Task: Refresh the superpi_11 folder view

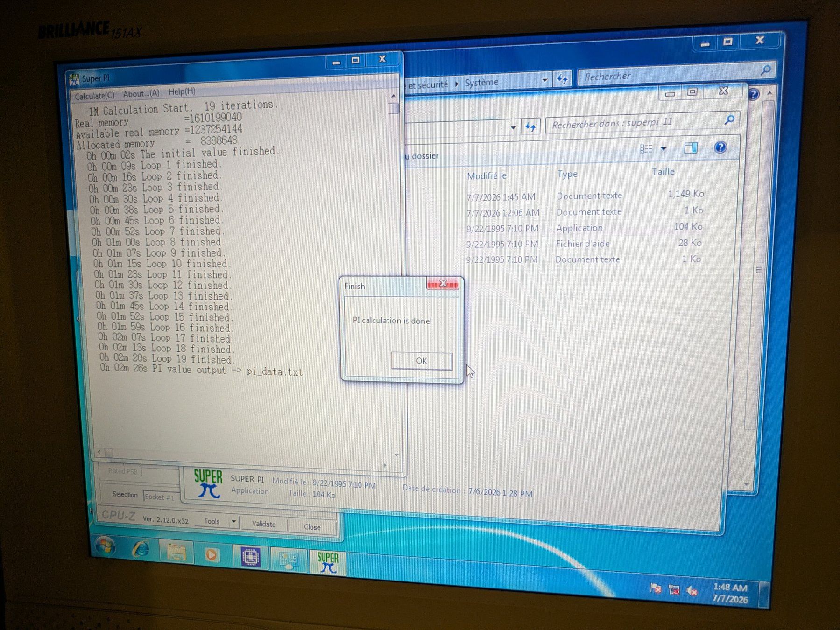Action: point(530,126)
